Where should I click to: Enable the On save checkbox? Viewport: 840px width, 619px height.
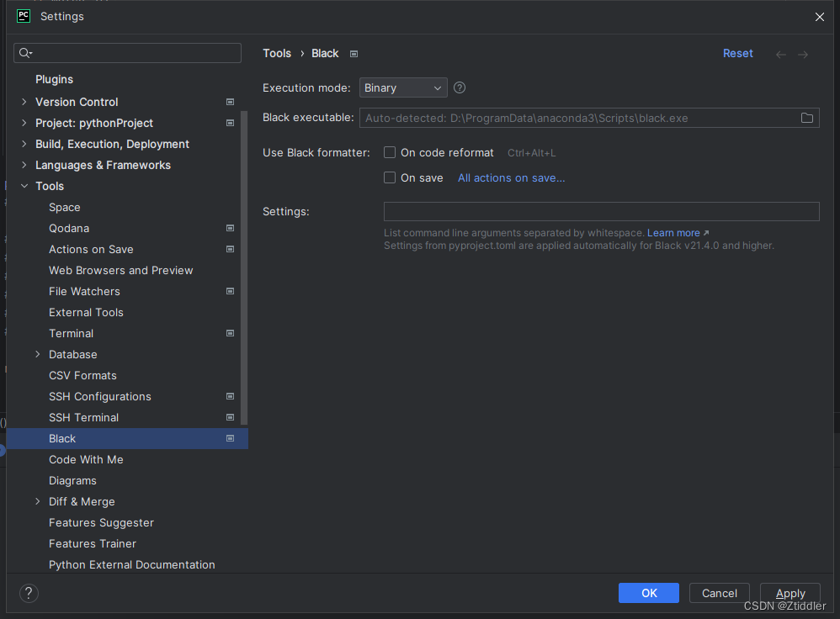pos(390,177)
